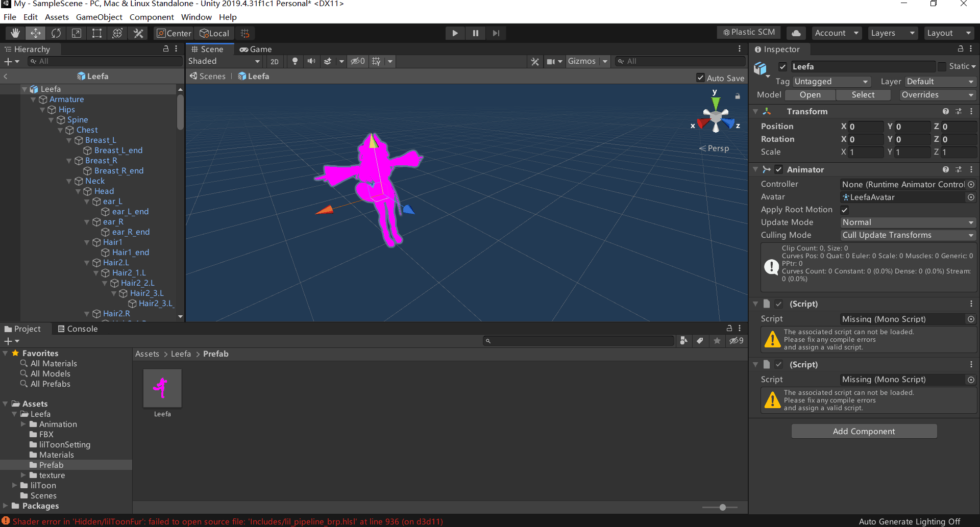The width and height of the screenshot is (980, 527).
Task: Toggle scene audio speaker icon
Action: pos(311,61)
